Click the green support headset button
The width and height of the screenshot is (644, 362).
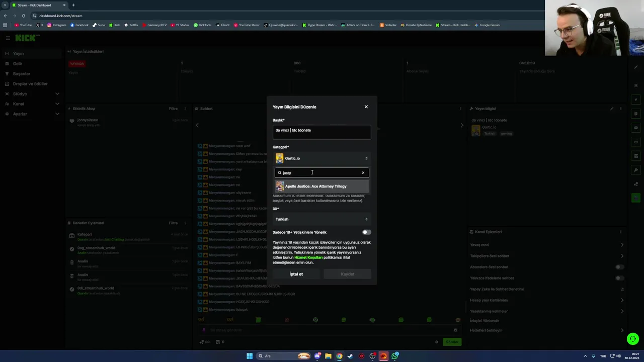(x=633, y=339)
